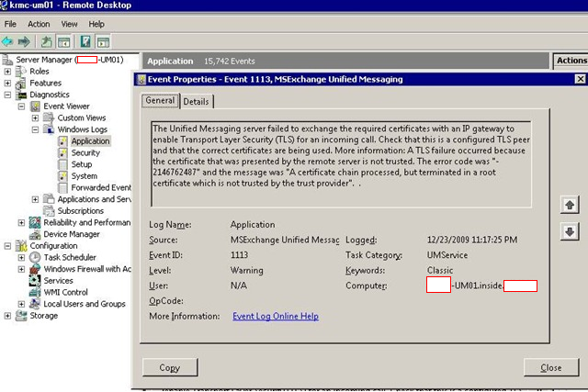Switch to the Details tab
Image resolution: width=588 pixels, height=392 pixels.
196,102
